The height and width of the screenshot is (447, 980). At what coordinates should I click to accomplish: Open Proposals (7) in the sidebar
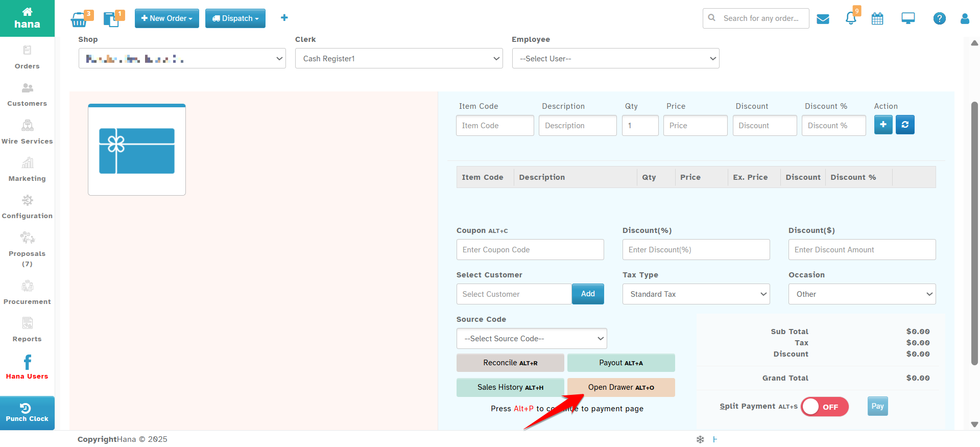pyautogui.click(x=27, y=250)
